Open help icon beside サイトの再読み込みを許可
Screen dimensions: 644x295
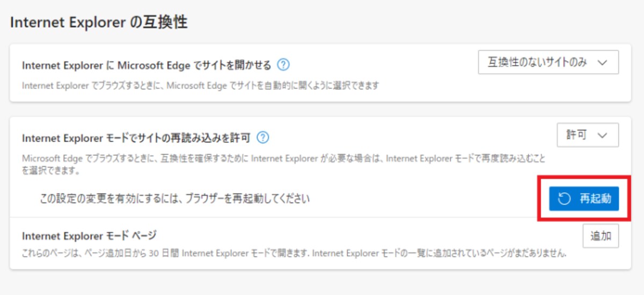click(x=262, y=138)
